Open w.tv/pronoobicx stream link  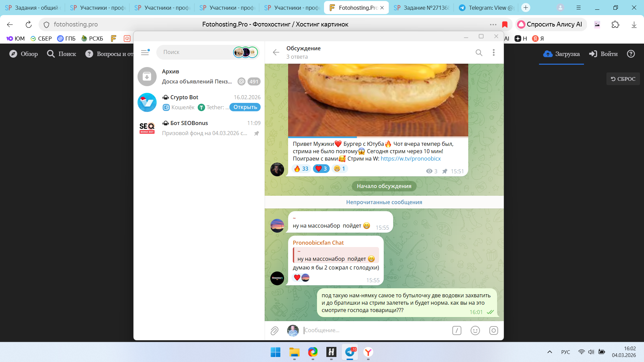411,159
